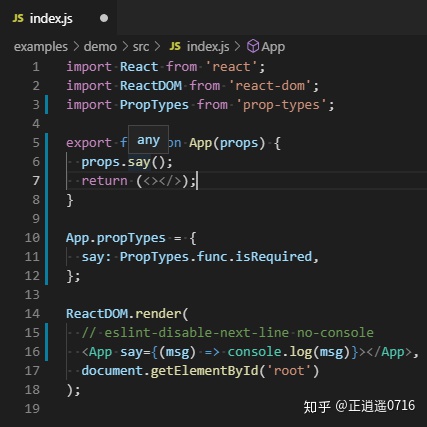Click the PropTypes identifier on line 3

point(154,105)
